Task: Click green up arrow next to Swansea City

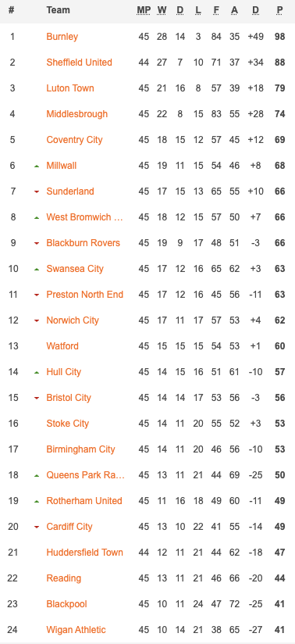Action: [37, 270]
